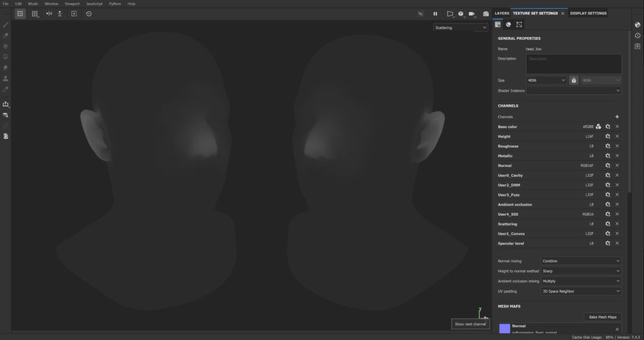This screenshot has height=340, width=644.
Task: Toggle the crossed-out visibility icon near pause
Action: (x=421, y=14)
